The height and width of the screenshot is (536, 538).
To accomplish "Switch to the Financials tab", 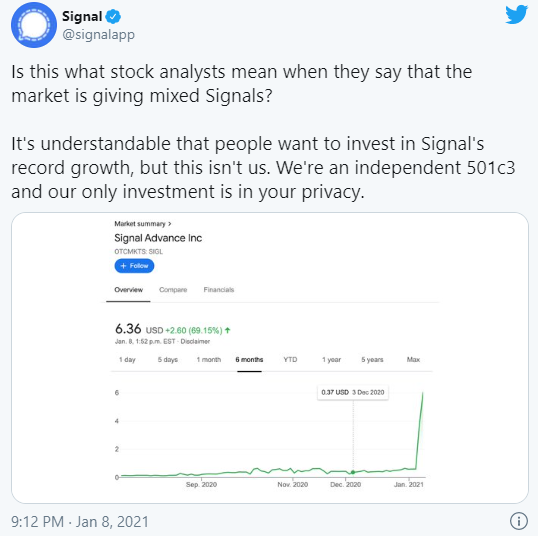I will click(219, 290).
